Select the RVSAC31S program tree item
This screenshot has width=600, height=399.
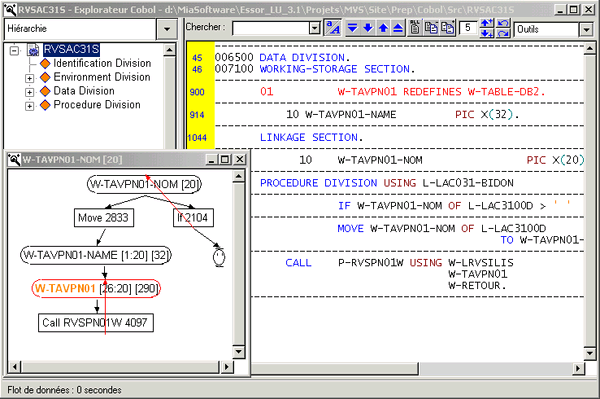click(71, 49)
